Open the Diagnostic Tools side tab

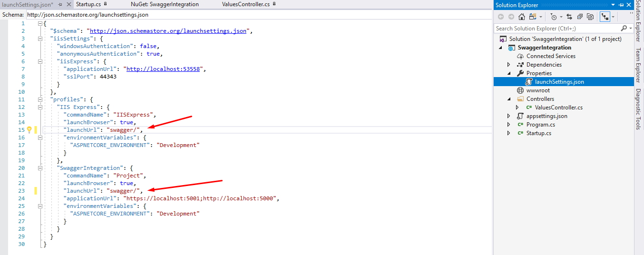[638, 109]
